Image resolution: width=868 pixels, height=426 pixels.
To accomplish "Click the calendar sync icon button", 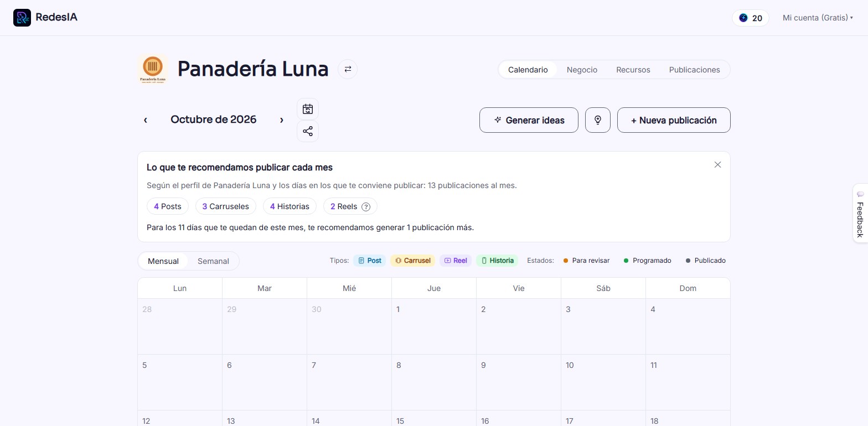I will (x=308, y=109).
